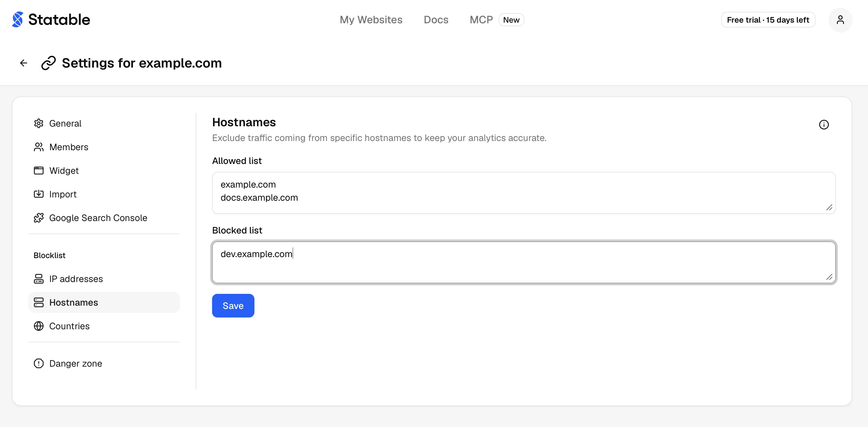This screenshot has height=427, width=868.
Task: Go back using the left arrow
Action: [x=24, y=63]
